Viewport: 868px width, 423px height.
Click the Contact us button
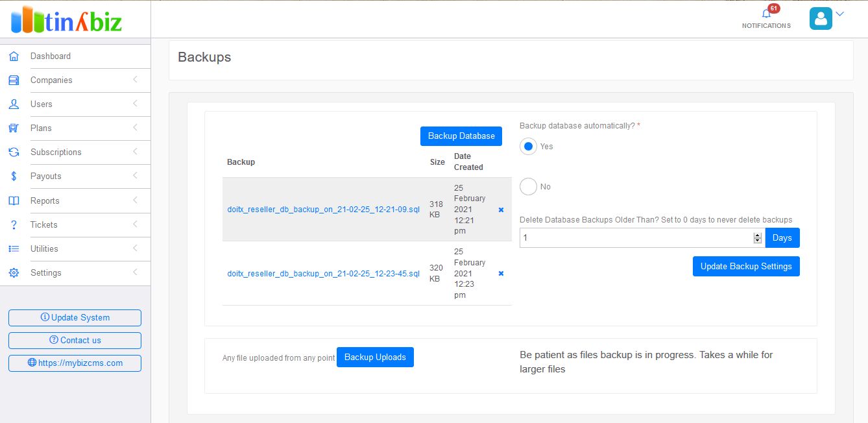(x=75, y=341)
